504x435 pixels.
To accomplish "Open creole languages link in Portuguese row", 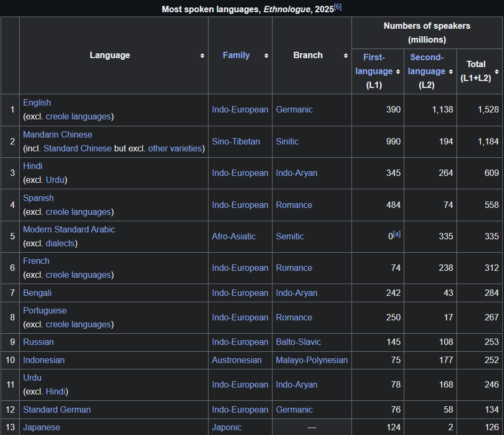I will (x=78, y=325).
